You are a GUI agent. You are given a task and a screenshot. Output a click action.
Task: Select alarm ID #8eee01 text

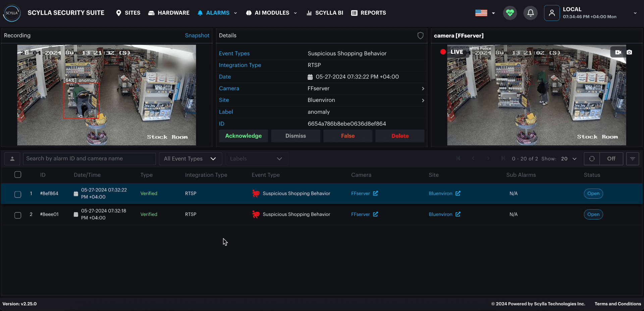(49, 214)
